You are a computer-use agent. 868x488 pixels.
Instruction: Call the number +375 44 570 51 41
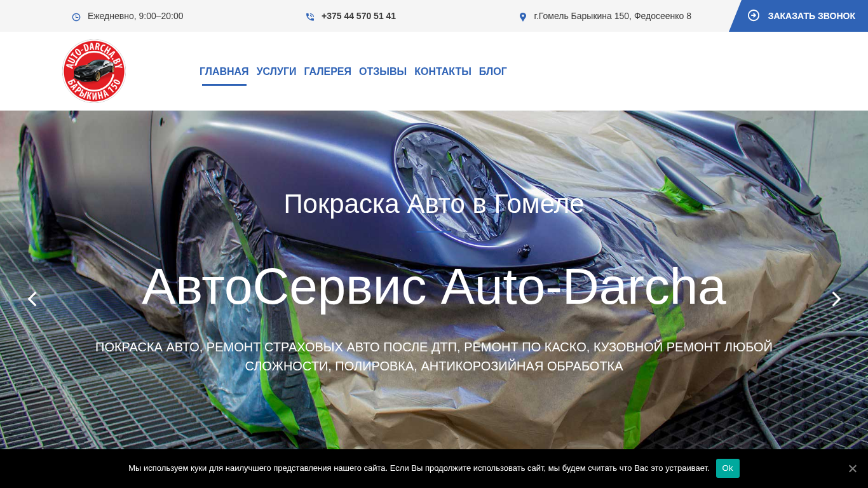coord(358,16)
